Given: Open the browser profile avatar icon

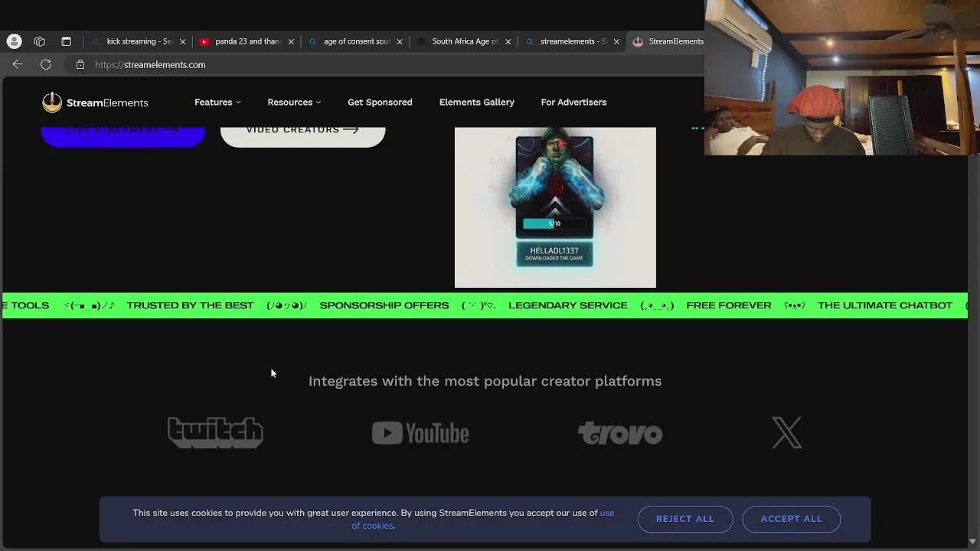Looking at the screenshot, I should pyautogui.click(x=15, y=41).
